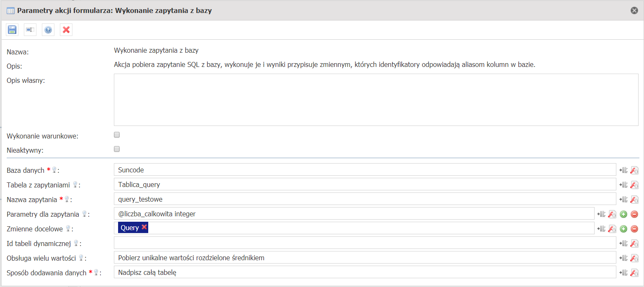Add a parameter with the green plus on the Parametry dla zapytania row
This screenshot has width=644, height=287.
coord(623,214)
